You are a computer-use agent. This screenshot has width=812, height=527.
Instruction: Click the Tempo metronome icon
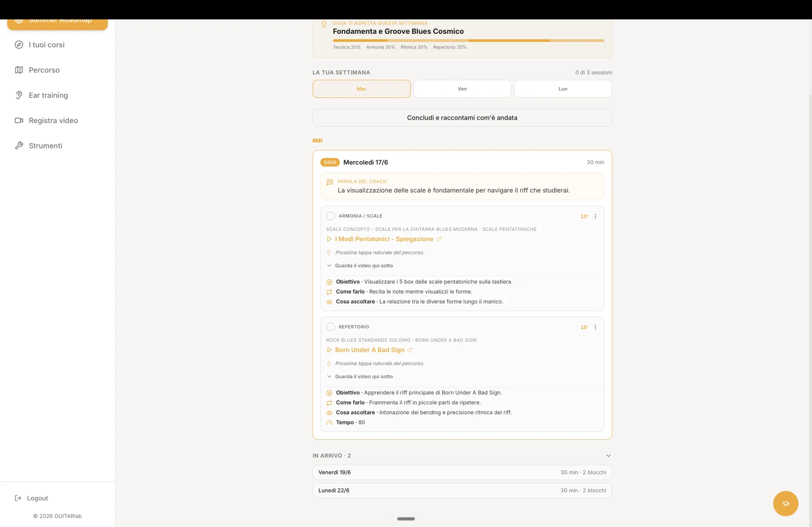coord(329,423)
